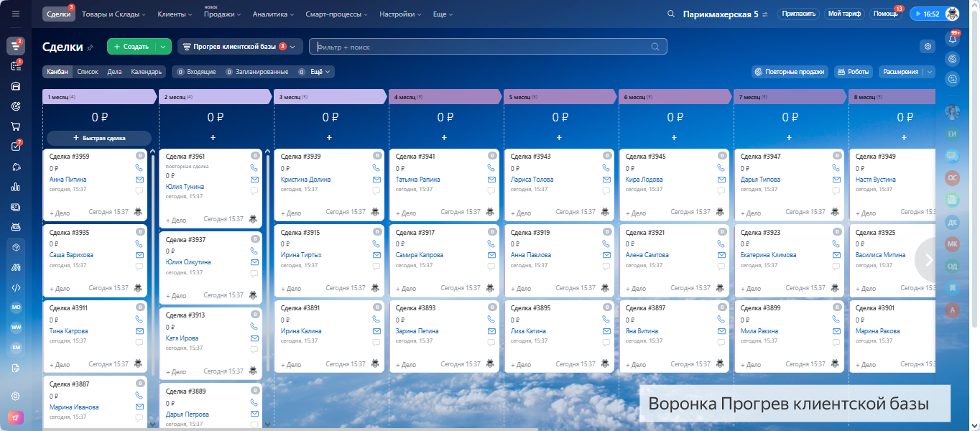Viewport: 980px width, 431px height.
Task: Expand Смарт-процессы menu
Action: [338, 14]
